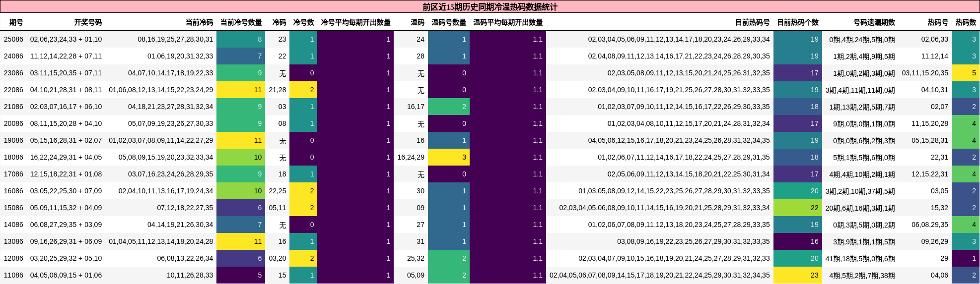This screenshot has height=284, width=980.
Task: Select missed periods '0期,4期,24期,5期,0期'
Action: (x=862, y=39)
